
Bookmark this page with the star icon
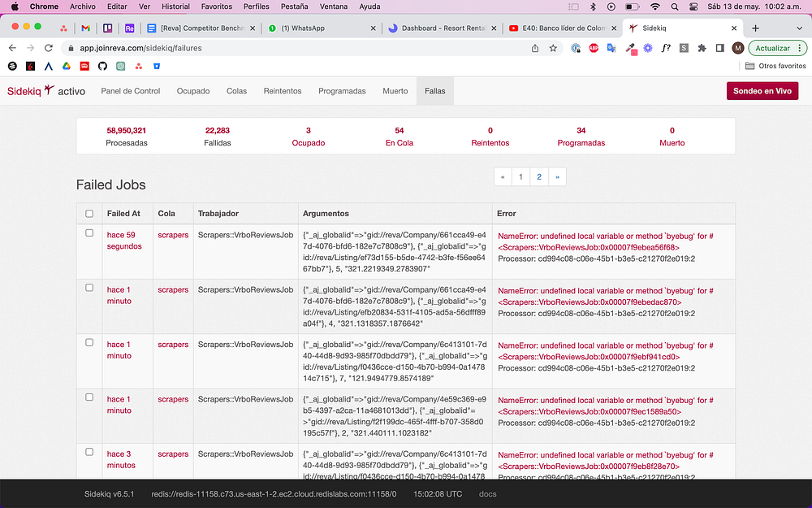(553, 48)
